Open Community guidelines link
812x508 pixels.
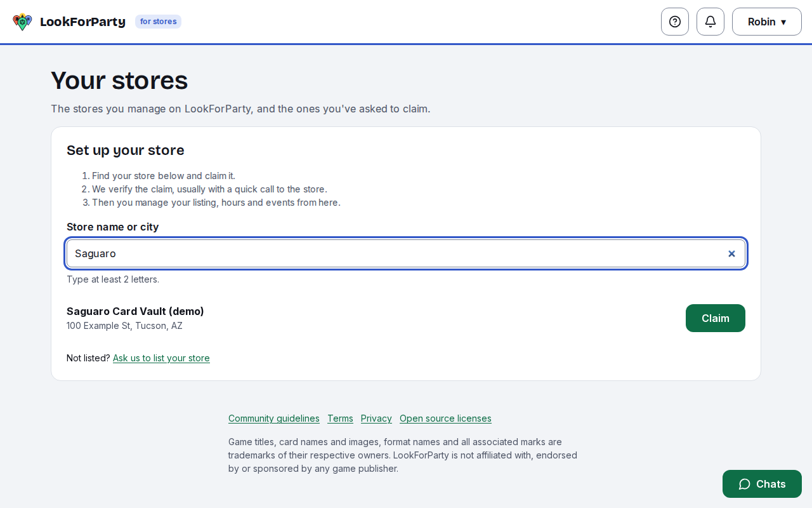[274, 418]
